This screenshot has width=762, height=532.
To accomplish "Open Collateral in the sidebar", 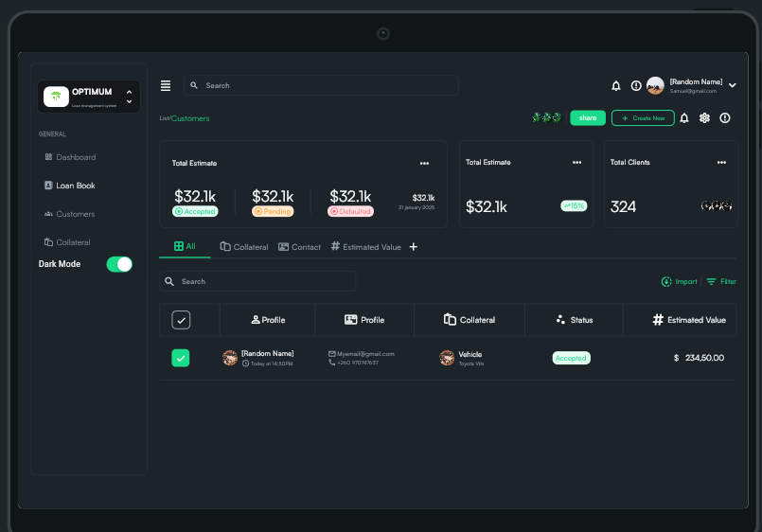I will pyautogui.click(x=67, y=242).
